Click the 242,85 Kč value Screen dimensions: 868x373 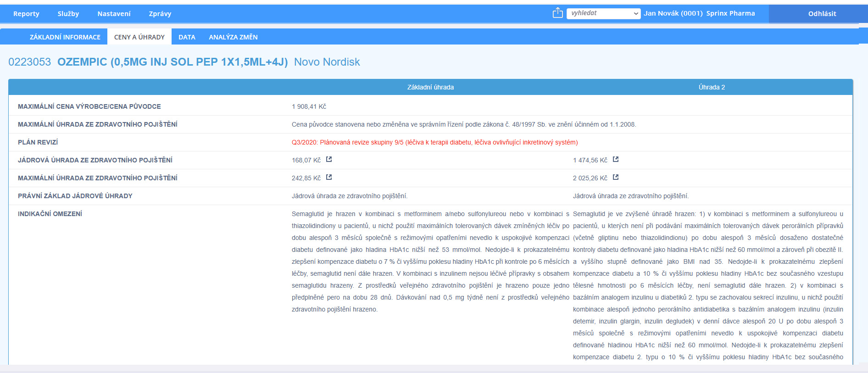point(306,178)
